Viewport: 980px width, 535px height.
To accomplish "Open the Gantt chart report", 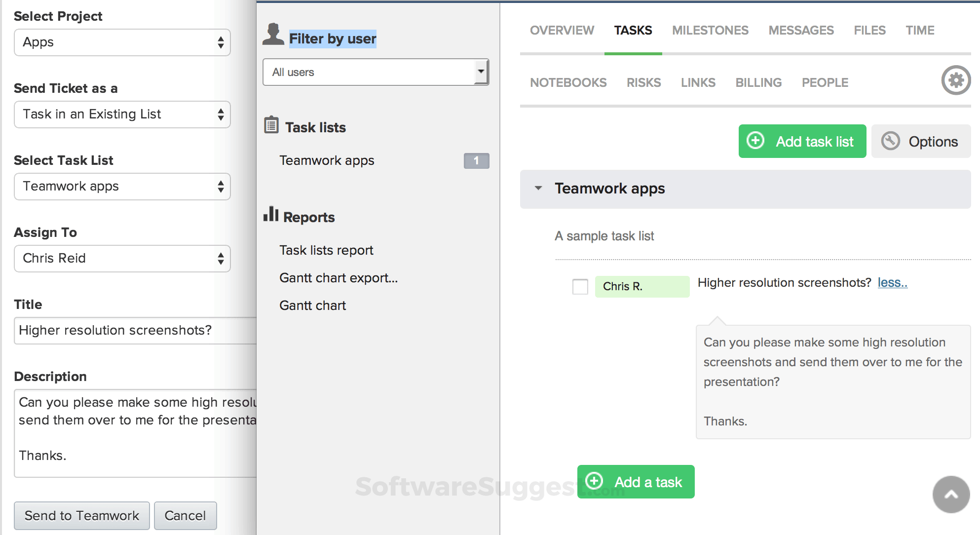I will click(x=312, y=306).
